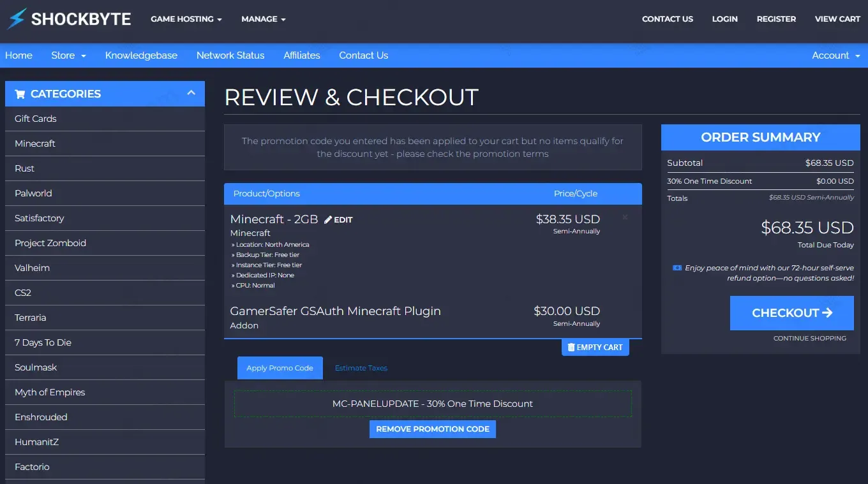Image resolution: width=868 pixels, height=484 pixels.
Task: Open View Cart in the top header
Action: [x=837, y=19]
